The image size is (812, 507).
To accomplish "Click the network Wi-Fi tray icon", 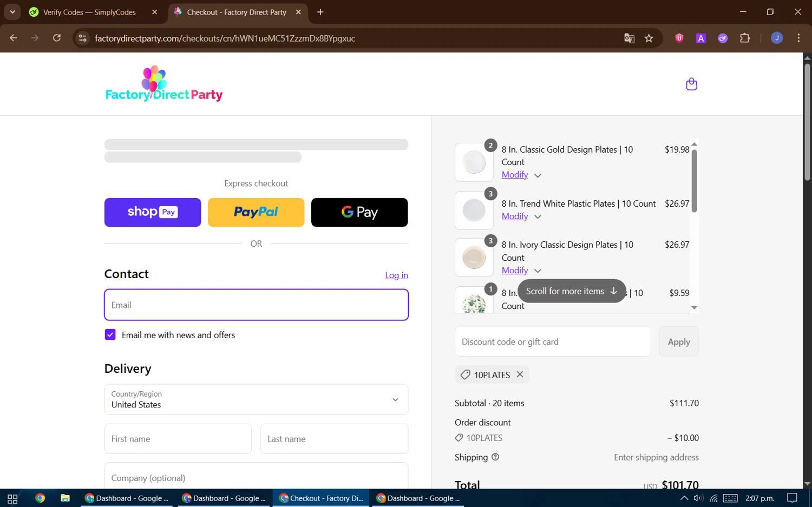I will 713,498.
